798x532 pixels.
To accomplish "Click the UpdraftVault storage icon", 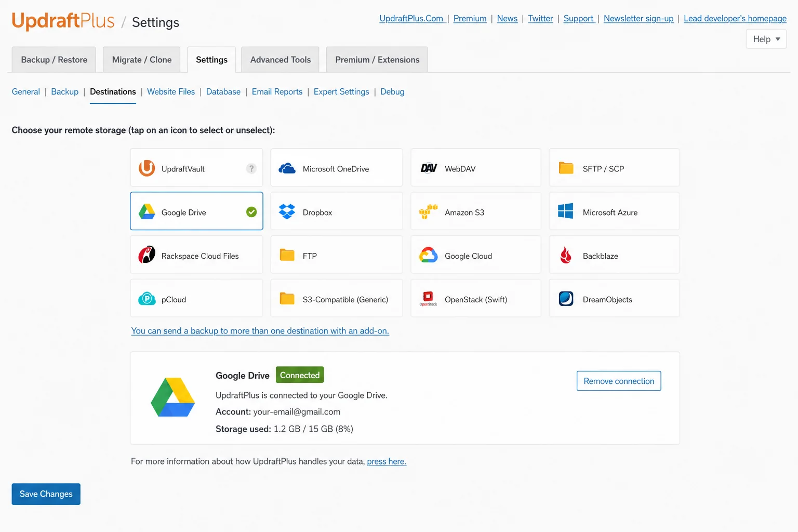I will (x=147, y=168).
